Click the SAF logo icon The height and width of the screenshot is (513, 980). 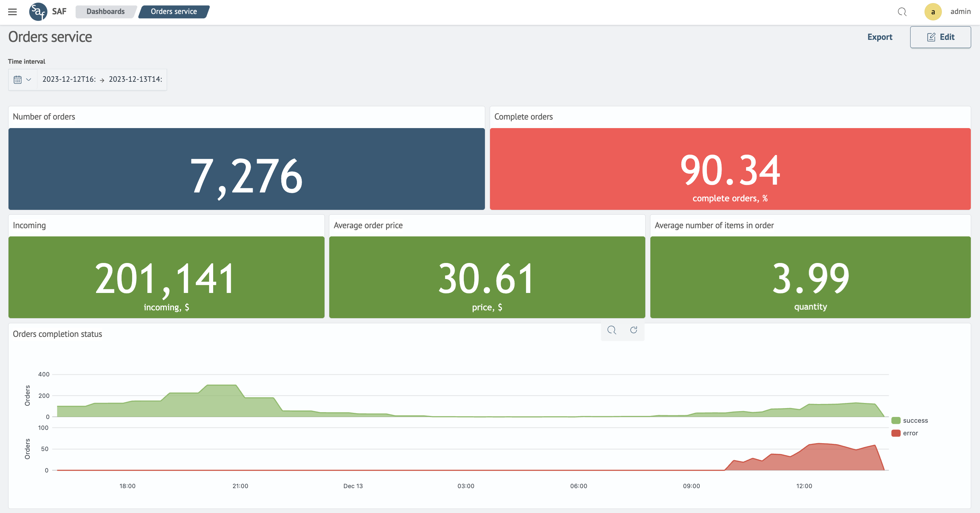(38, 12)
